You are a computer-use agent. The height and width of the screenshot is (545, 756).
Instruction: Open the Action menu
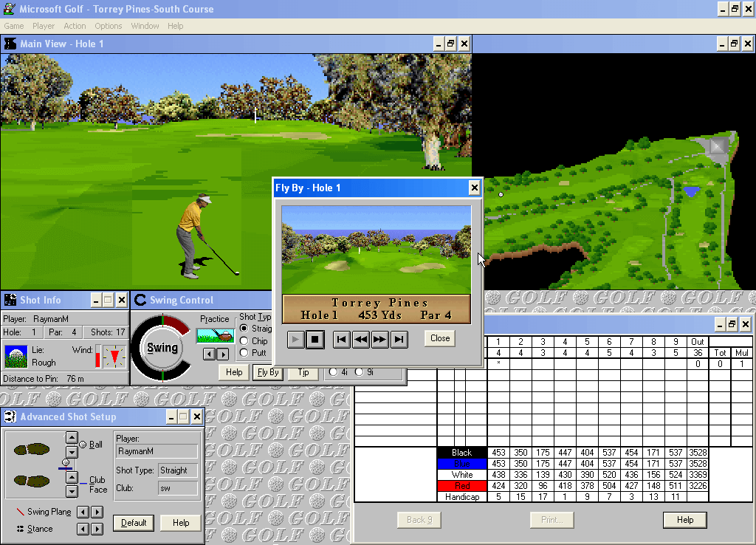coord(75,26)
